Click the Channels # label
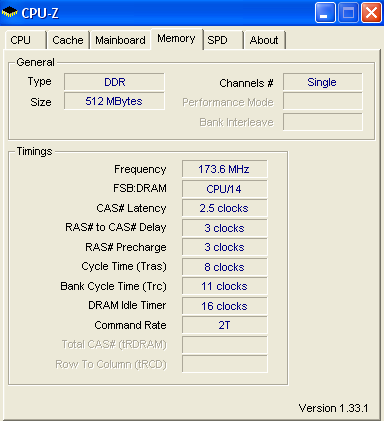 click(246, 83)
